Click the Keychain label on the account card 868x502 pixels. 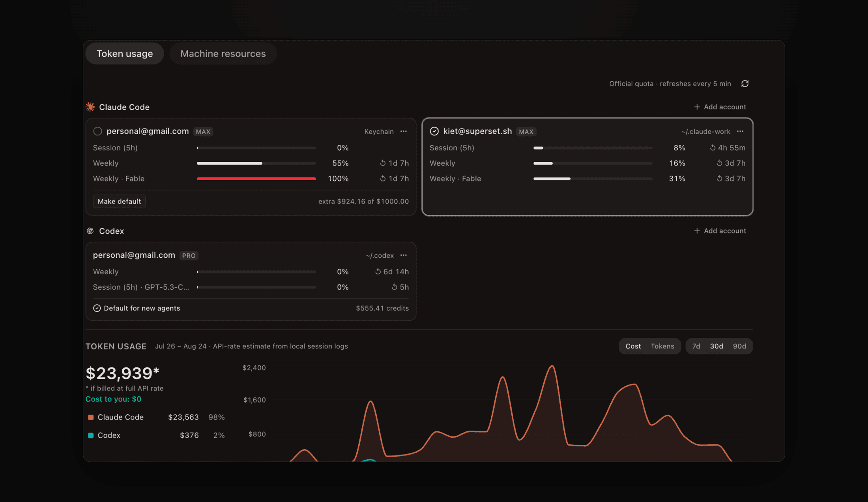tap(379, 131)
